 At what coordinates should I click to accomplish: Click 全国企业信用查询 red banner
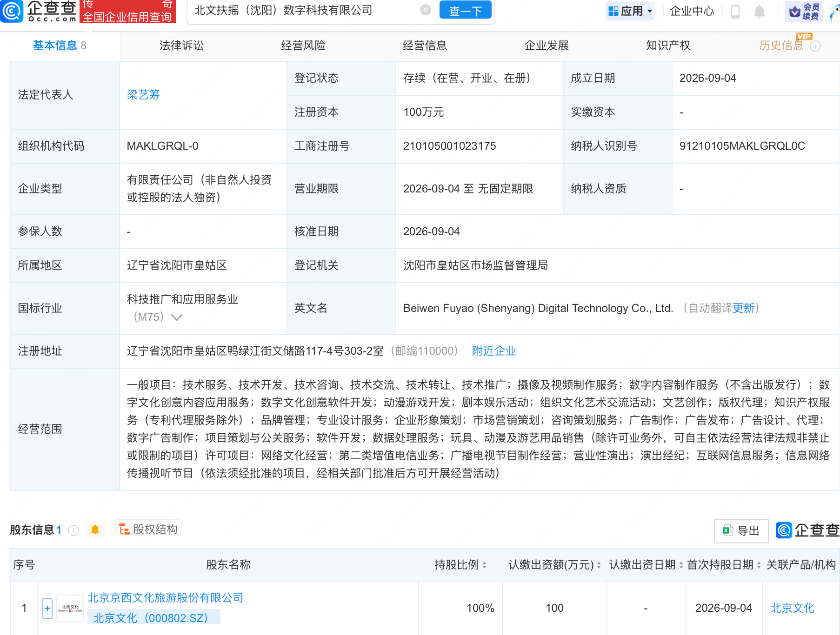point(127,12)
